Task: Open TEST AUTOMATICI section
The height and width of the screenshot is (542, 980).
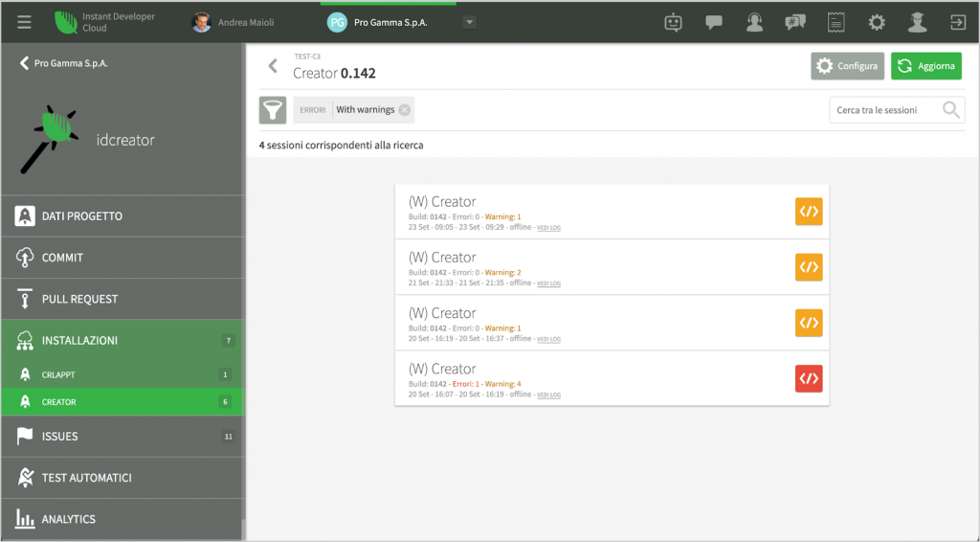Action: point(122,478)
